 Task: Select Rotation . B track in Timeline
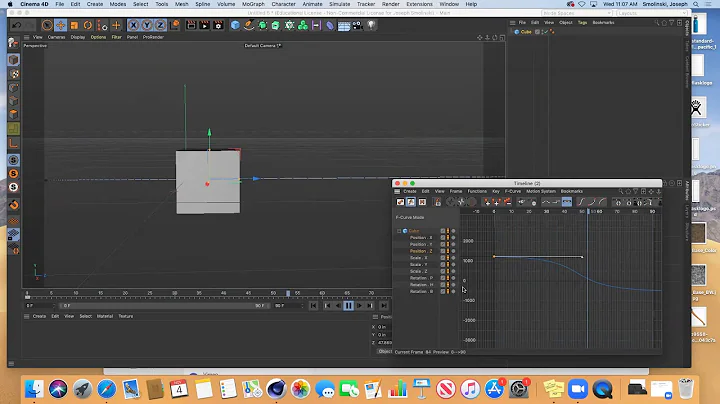(x=421, y=291)
